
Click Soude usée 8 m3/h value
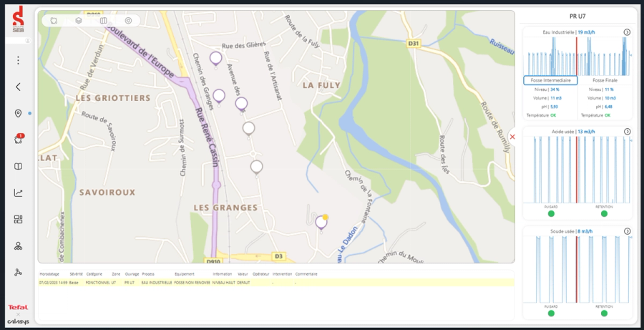[585, 231]
